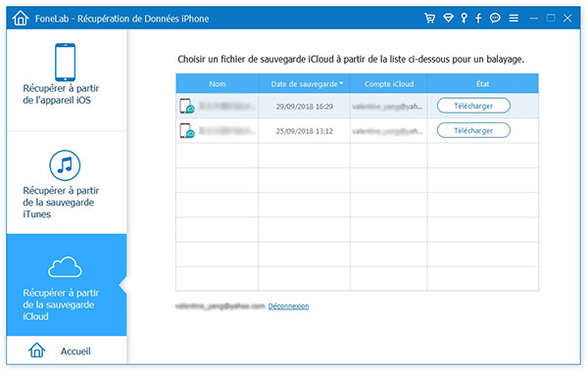
Task: Click Télécharger for 29/09/2018 backup
Action: [x=473, y=106]
